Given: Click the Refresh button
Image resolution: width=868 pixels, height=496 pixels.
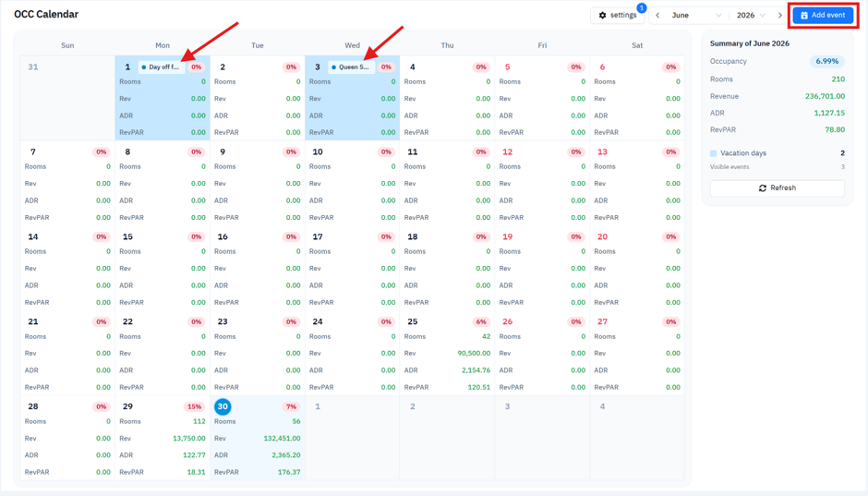Looking at the screenshot, I should tap(777, 188).
